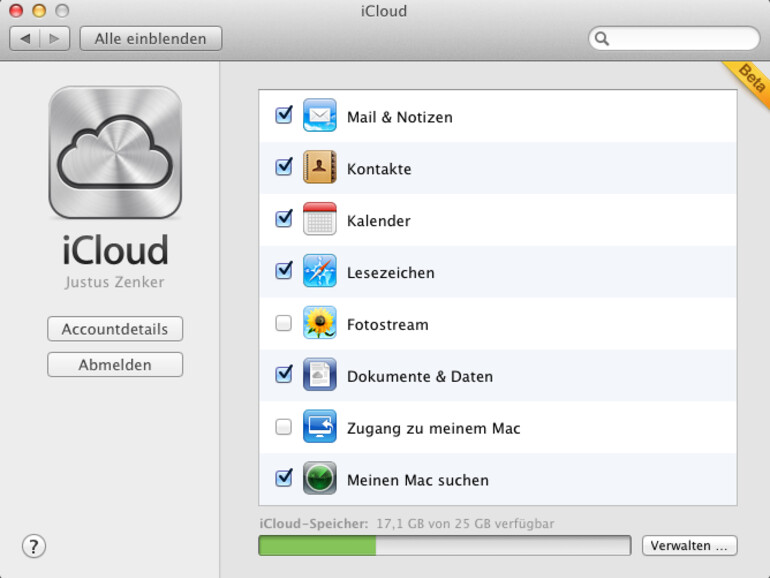
Task: Go back with the left arrow button
Action: pyautogui.click(x=25, y=38)
